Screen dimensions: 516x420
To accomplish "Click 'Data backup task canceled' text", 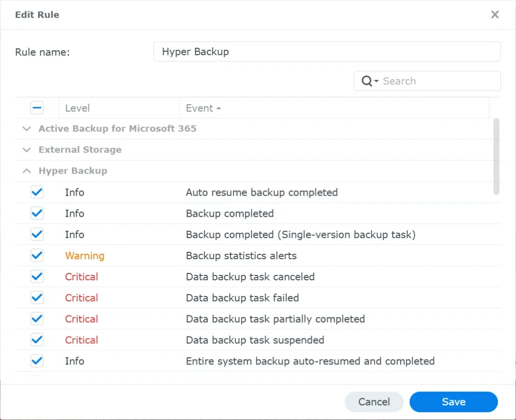I will [x=250, y=277].
